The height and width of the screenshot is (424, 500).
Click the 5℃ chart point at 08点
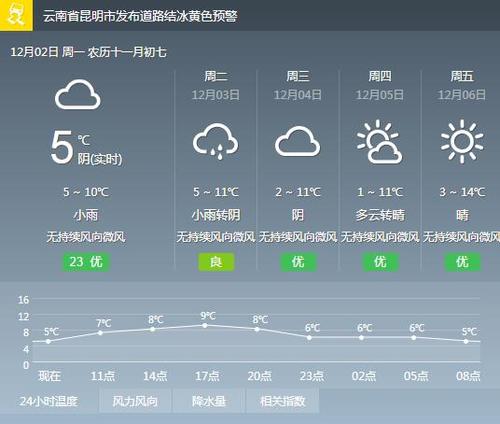click(466, 341)
